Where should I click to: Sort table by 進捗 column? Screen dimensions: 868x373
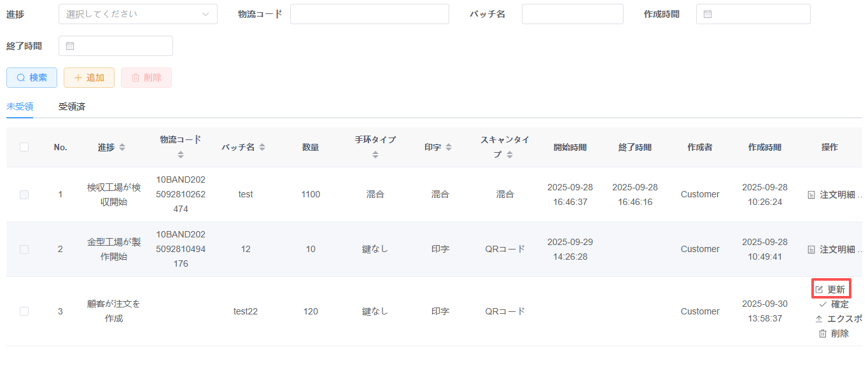coord(122,147)
